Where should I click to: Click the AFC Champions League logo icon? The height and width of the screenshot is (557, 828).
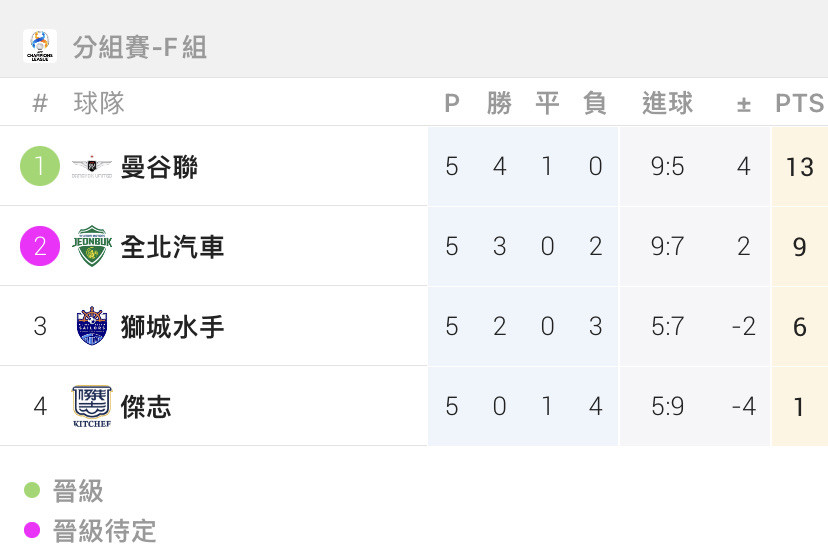point(40,46)
